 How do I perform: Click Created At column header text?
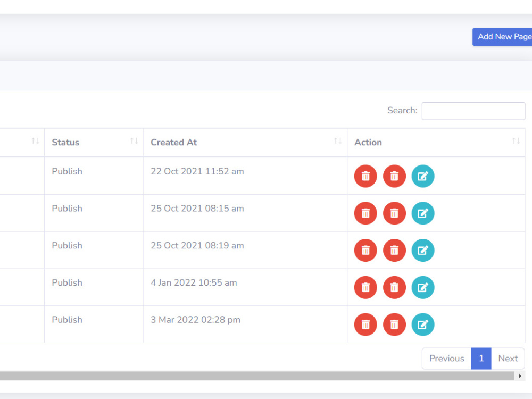(x=174, y=142)
